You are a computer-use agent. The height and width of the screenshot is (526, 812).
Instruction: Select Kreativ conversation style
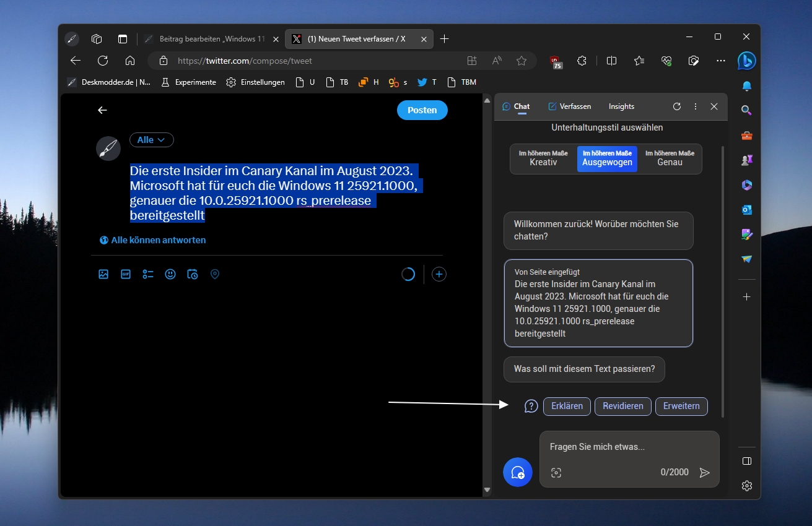(x=543, y=158)
